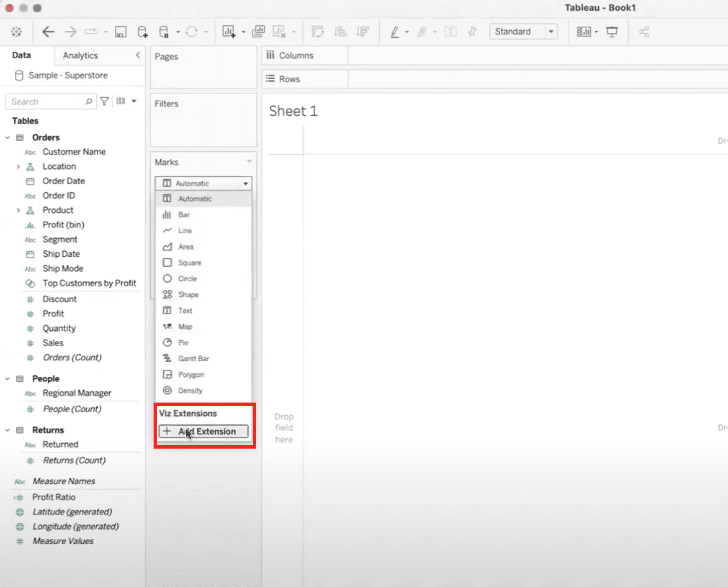Viewport: 728px width, 587px height.
Task: Click the Tableau start page logo icon
Action: tap(16, 32)
